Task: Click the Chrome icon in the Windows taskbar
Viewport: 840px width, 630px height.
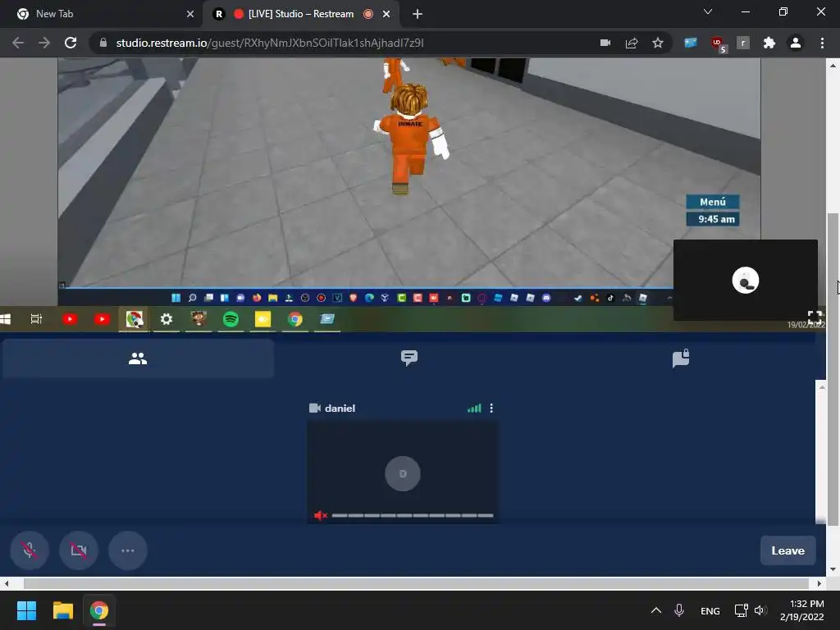Action: click(x=99, y=610)
